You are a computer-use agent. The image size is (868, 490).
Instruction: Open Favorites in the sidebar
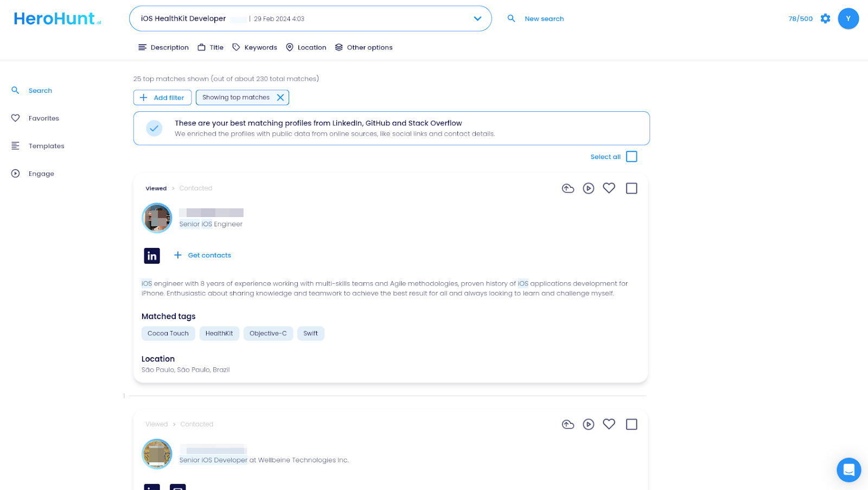[x=43, y=118]
